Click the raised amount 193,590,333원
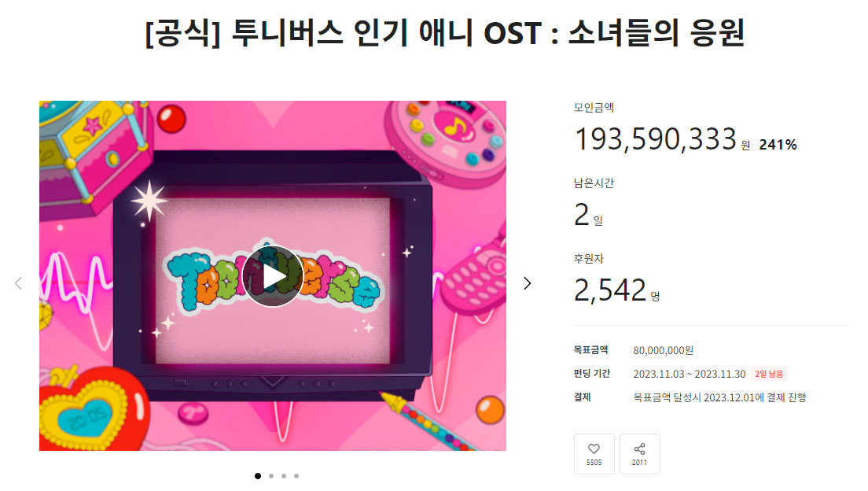This screenshot has width=868, height=491. pos(663,139)
